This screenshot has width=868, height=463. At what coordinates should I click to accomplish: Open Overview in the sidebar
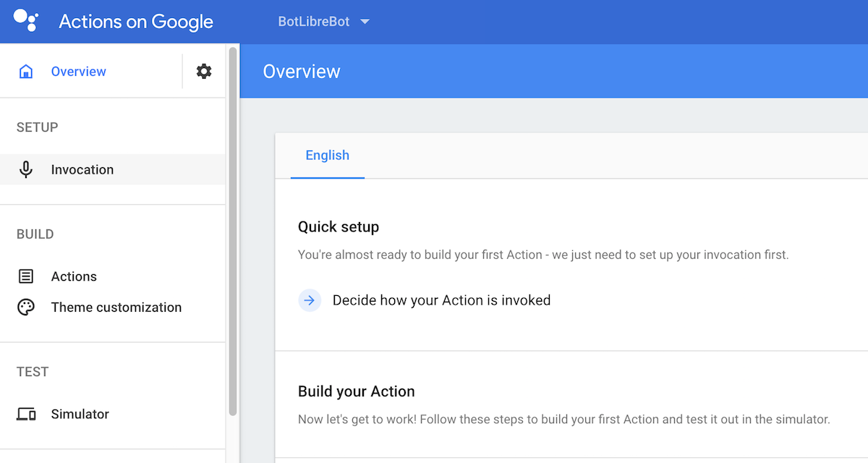click(x=79, y=72)
